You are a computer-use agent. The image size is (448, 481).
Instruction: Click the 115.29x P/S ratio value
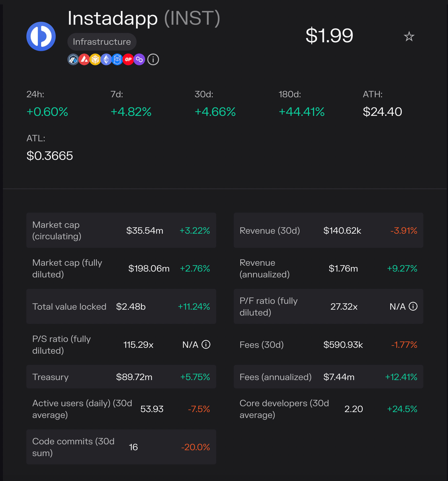click(x=138, y=345)
